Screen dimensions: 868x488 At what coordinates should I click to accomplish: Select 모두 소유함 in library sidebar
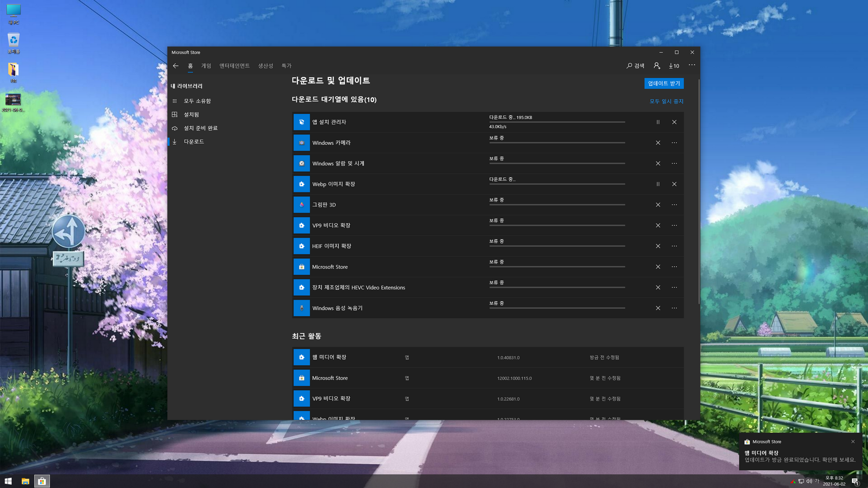(x=197, y=101)
